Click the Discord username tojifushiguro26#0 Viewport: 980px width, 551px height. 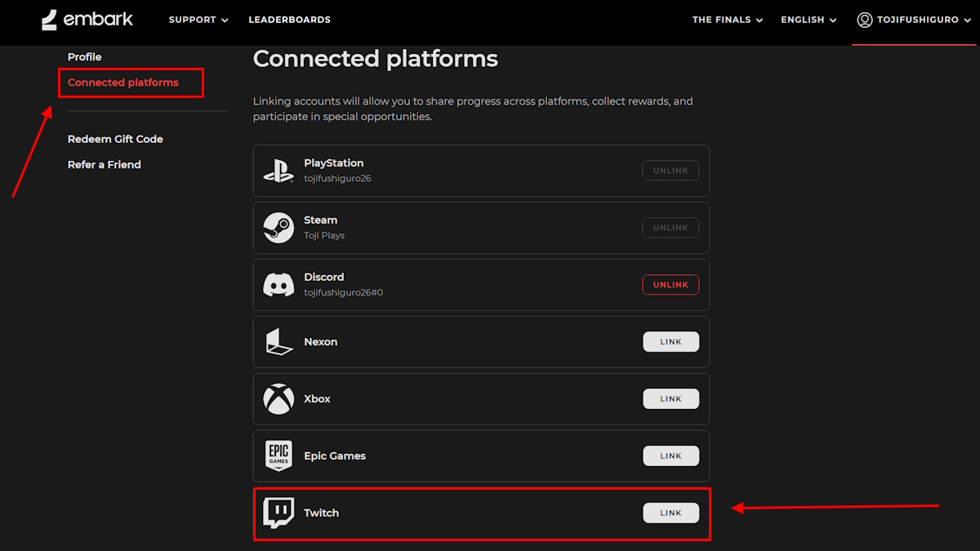(x=343, y=292)
